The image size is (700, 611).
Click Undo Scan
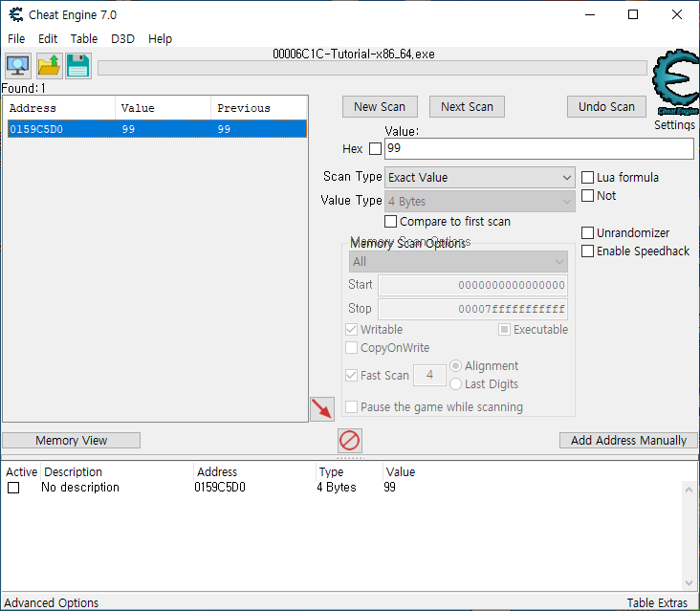pos(606,107)
